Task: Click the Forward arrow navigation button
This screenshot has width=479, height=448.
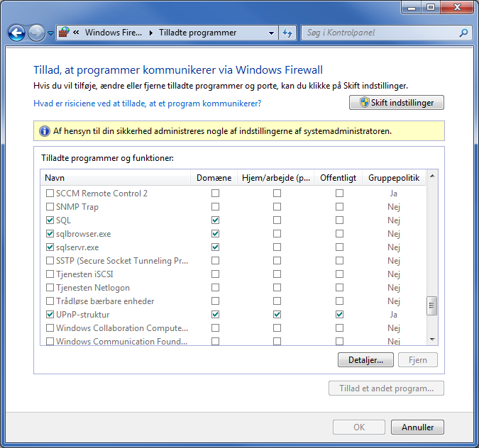Action: 36,33
